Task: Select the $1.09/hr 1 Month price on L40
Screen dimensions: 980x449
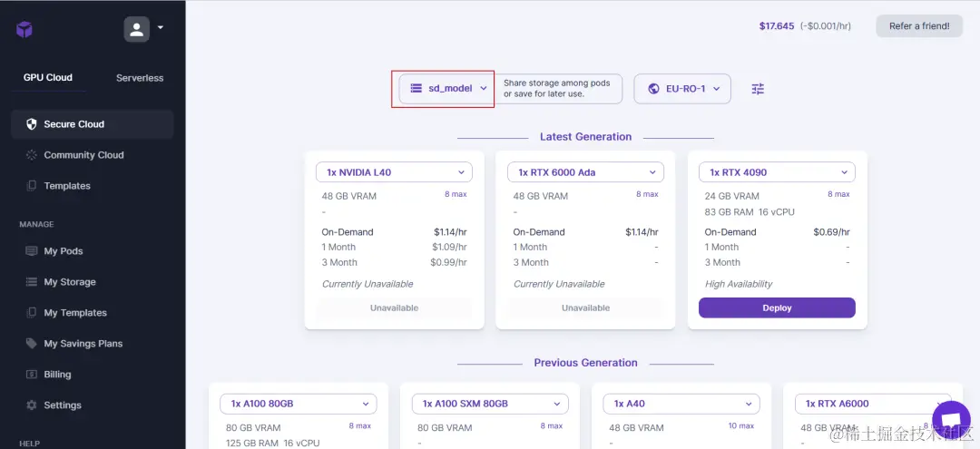Action: pyautogui.click(x=449, y=247)
